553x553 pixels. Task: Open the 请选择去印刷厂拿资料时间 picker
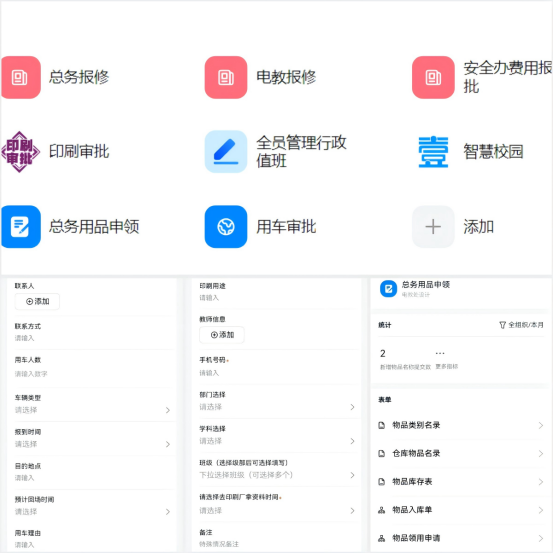tap(277, 504)
